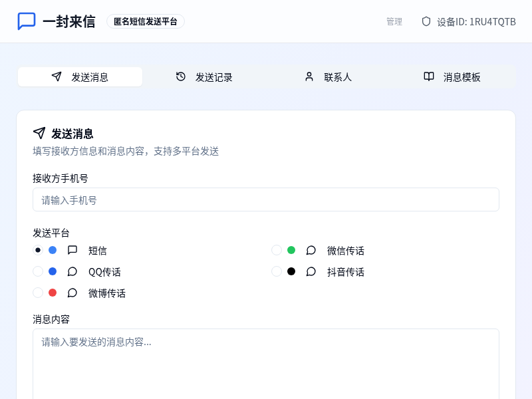This screenshot has height=399, width=532.
Task: Click the chat icon next to 微博传话
Action: [x=72, y=293]
